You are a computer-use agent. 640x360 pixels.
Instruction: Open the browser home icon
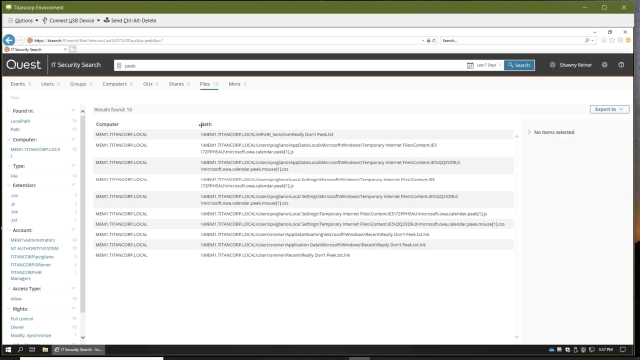pyautogui.click(x=604, y=40)
